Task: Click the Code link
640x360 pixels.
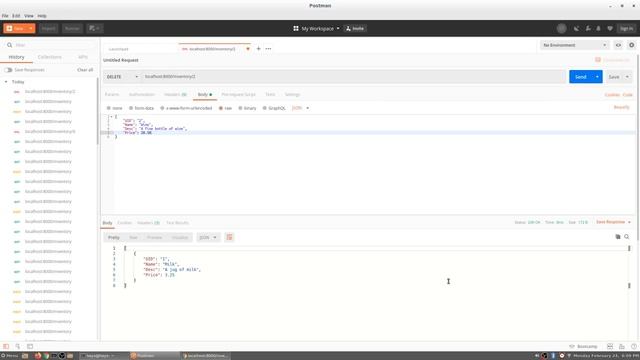Action: tap(628, 95)
